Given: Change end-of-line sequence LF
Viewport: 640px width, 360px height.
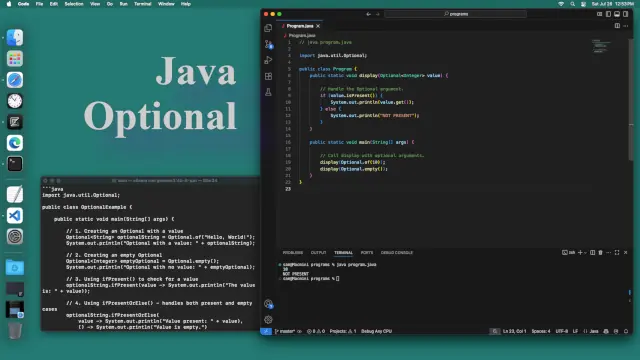Looking at the screenshot, I should tap(575, 331).
